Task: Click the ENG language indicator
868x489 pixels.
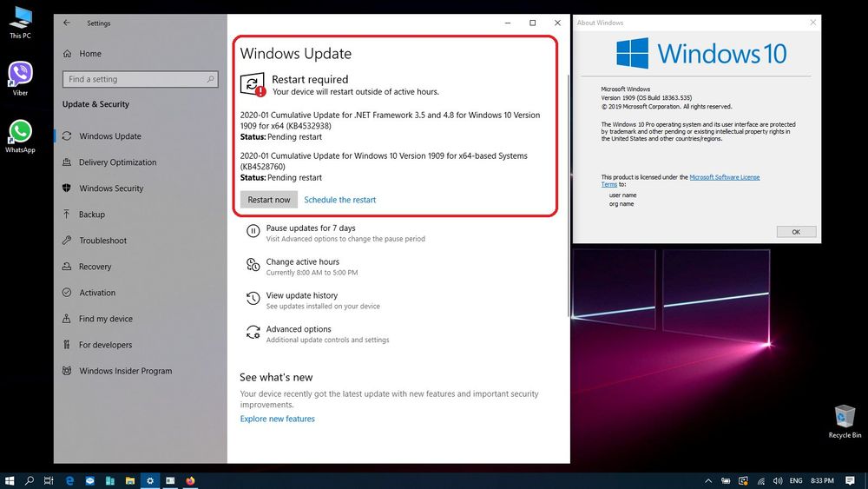Action: coord(796,480)
